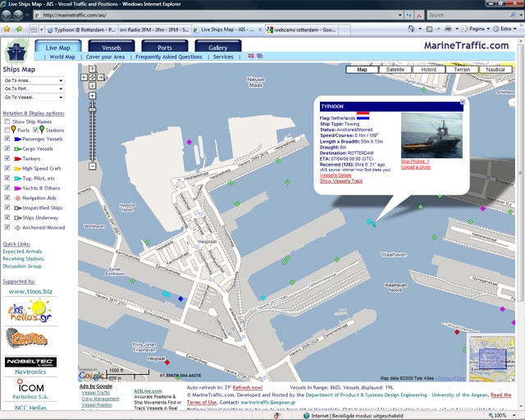Return map to last result center button
Screen dimensions: 525x420
click(x=93, y=77)
